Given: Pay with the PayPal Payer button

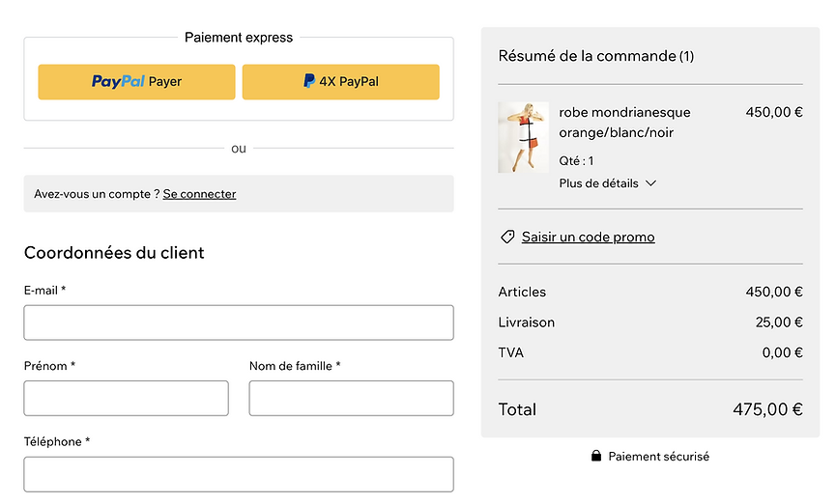Looking at the screenshot, I should pos(136,82).
